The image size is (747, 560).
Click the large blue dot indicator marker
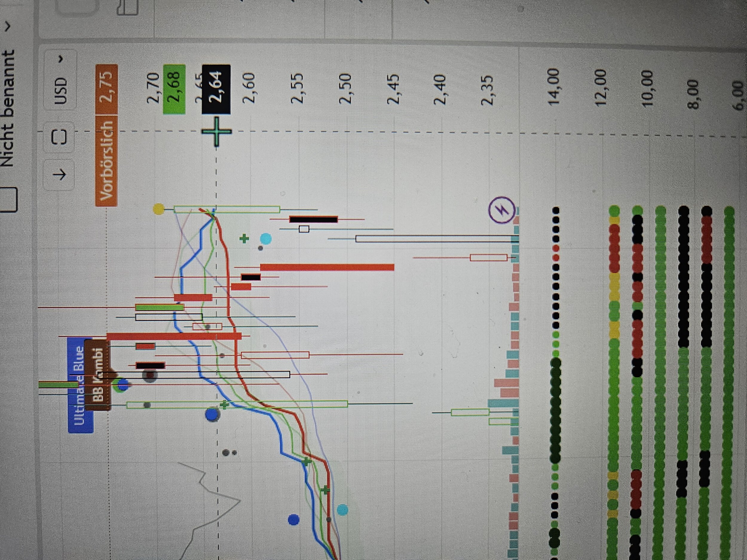[x=213, y=414]
